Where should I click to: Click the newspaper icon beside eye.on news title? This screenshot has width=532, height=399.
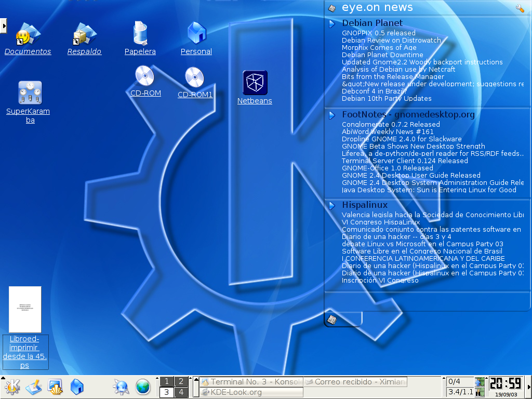[332, 8]
